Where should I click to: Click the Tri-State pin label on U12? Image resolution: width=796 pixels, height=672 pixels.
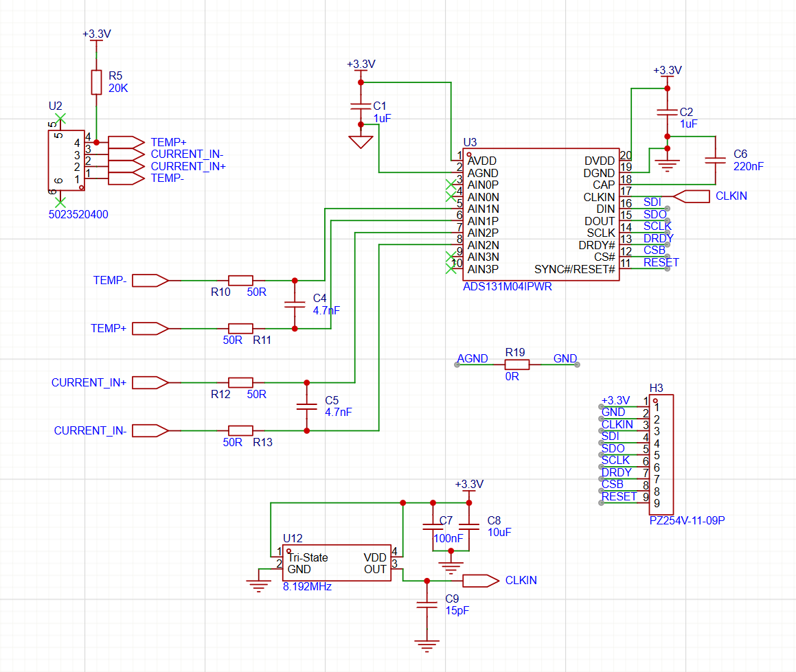coord(308,557)
